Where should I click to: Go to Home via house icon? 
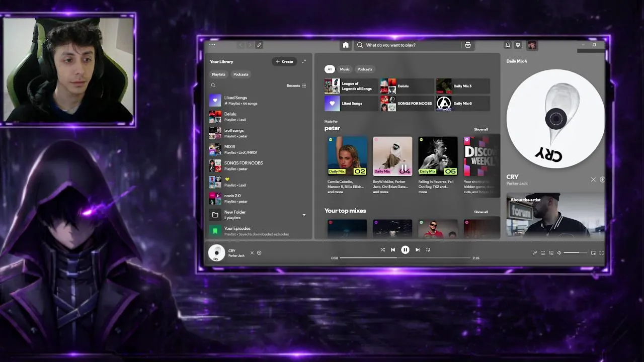pyautogui.click(x=346, y=45)
